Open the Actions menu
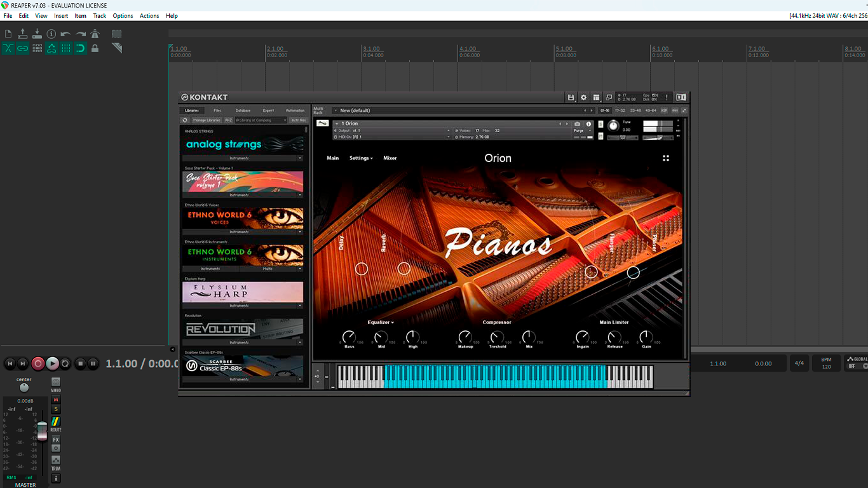This screenshot has width=868, height=488. click(149, 16)
